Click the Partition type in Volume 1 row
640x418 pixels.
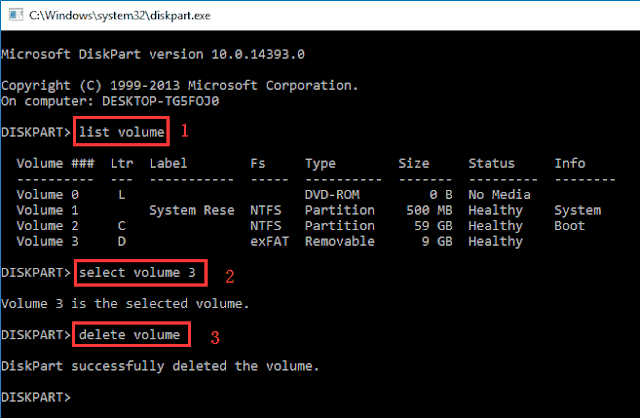click(x=340, y=210)
